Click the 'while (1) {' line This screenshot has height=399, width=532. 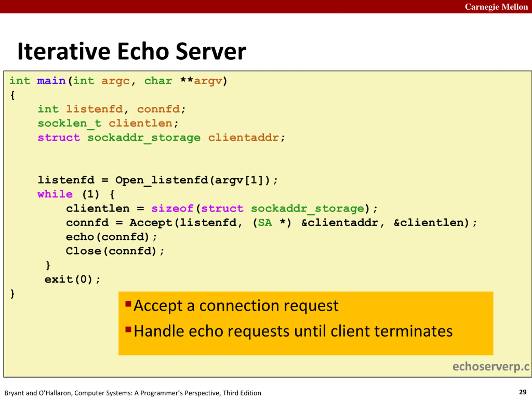point(76,194)
